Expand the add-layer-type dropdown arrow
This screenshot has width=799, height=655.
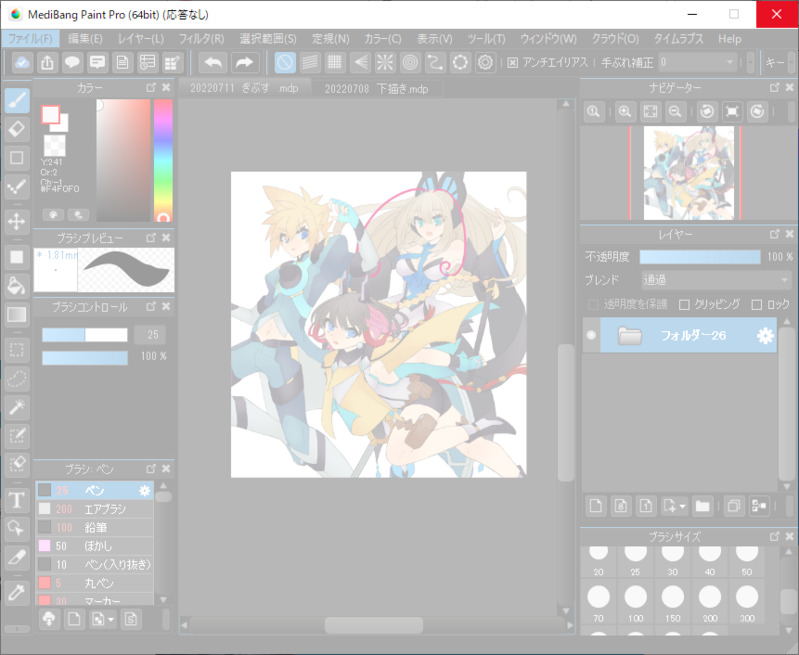pos(682,506)
